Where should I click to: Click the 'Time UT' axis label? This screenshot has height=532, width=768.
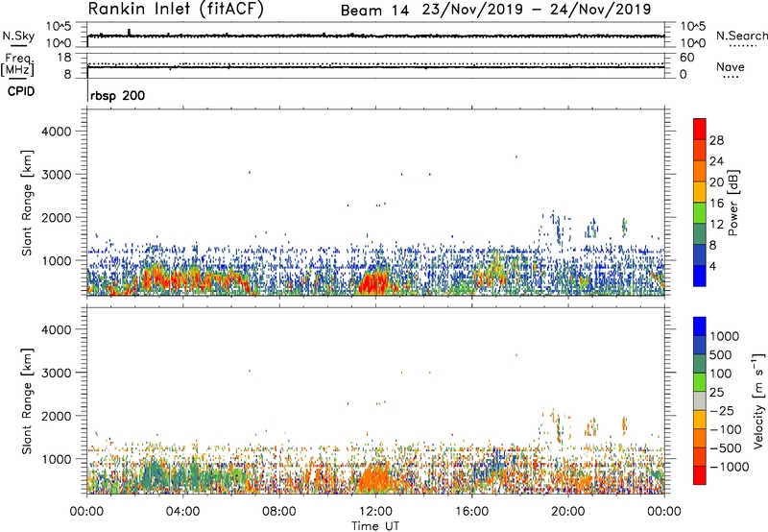coord(375,526)
